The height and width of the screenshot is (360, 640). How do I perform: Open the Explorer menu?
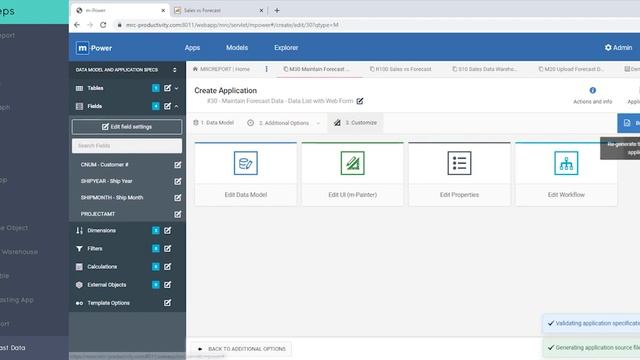[x=286, y=48]
